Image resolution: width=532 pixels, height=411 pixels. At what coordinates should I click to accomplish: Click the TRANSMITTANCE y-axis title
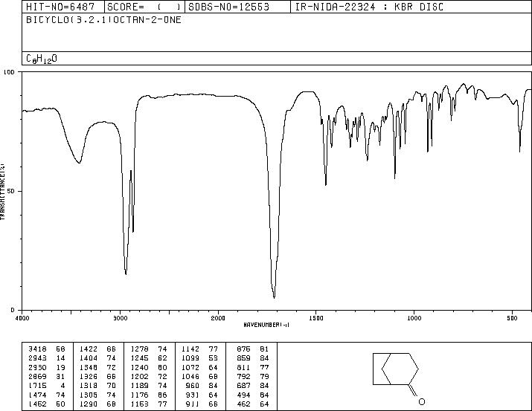2,192
